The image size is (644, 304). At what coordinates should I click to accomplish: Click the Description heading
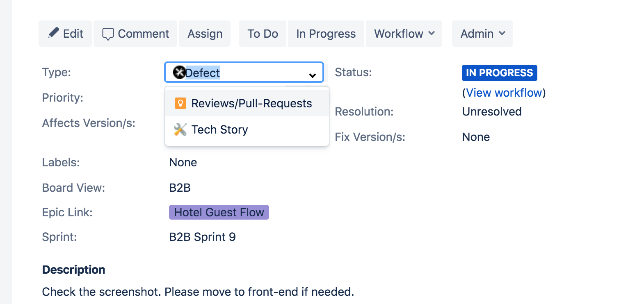click(74, 270)
